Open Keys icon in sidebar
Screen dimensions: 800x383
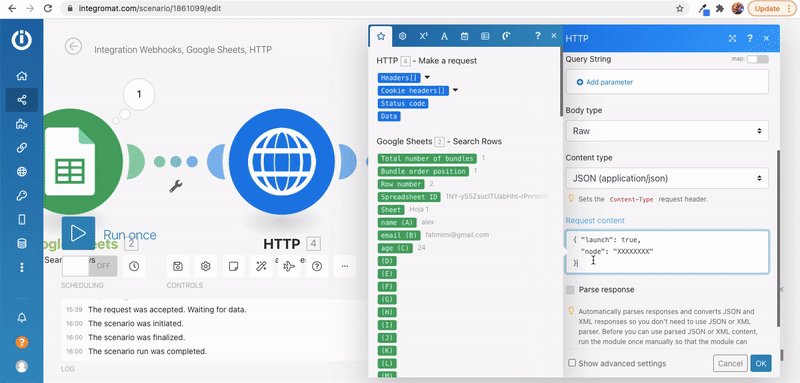pos(21,196)
